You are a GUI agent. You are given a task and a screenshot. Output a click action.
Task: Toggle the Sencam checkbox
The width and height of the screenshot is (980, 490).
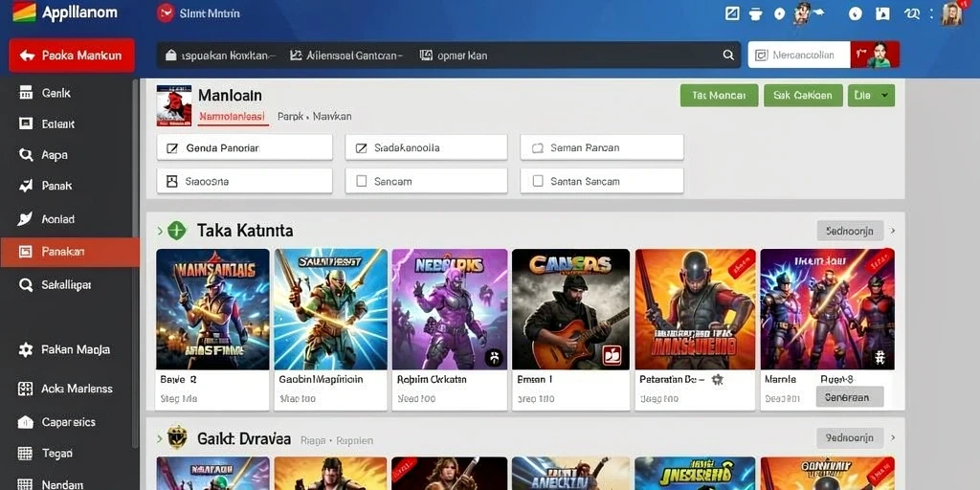pos(361,181)
